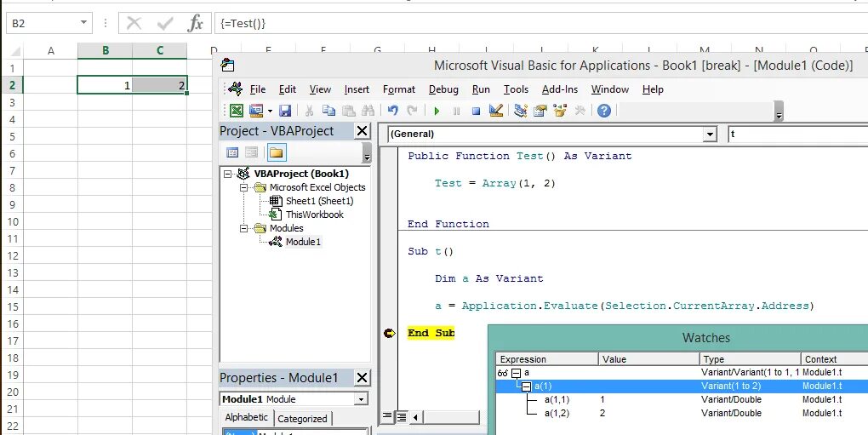Viewport: 868px width, 435px height.
Task: Open the Properties Window toolbar icon
Action: 540,111
